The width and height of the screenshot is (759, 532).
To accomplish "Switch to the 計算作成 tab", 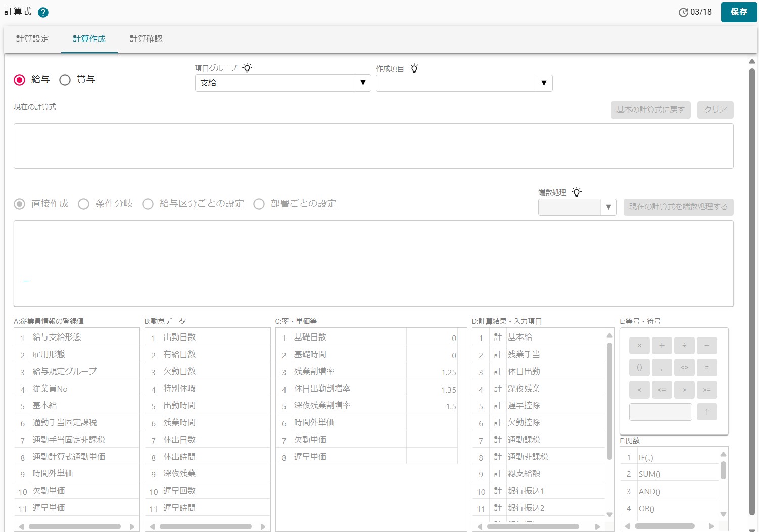I will [x=89, y=39].
